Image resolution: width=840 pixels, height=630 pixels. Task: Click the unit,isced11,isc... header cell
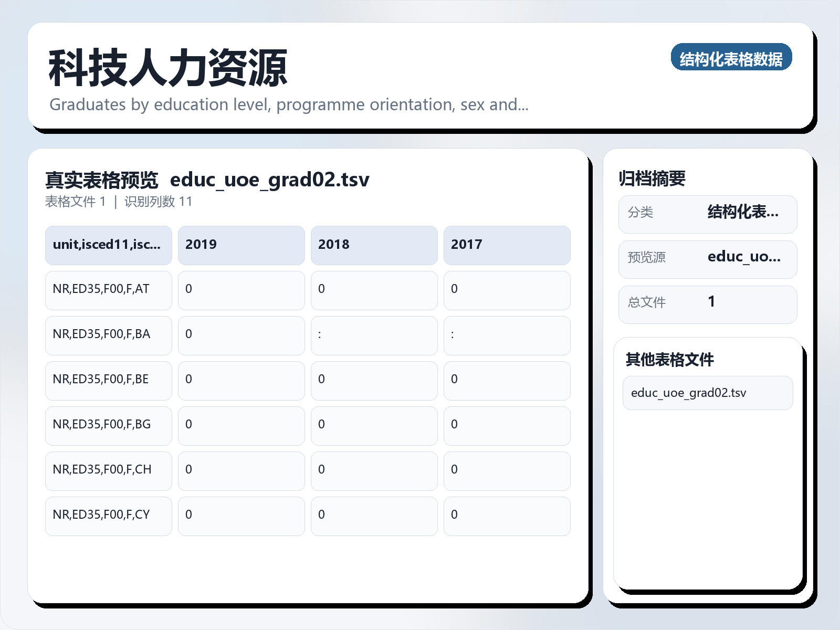[x=108, y=245]
